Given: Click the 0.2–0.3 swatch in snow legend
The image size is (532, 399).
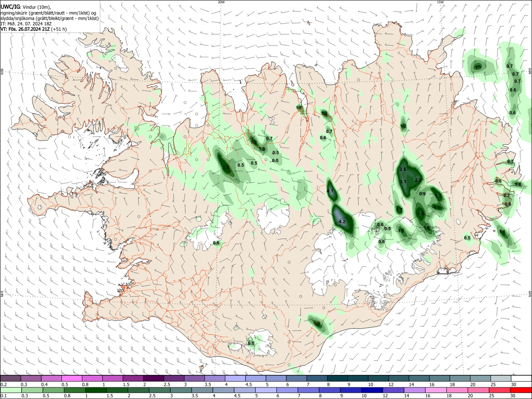Looking at the screenshot, I should click(x=11, y=378).
